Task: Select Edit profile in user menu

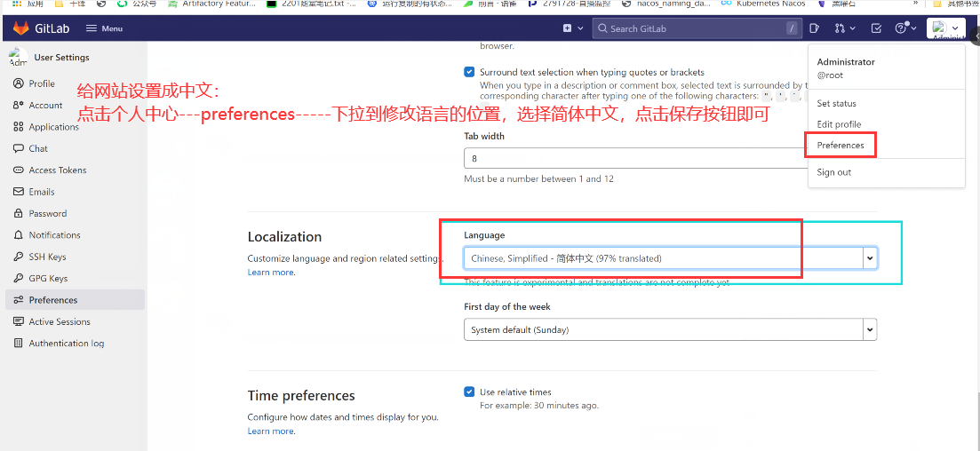Action: pos(839,124)
